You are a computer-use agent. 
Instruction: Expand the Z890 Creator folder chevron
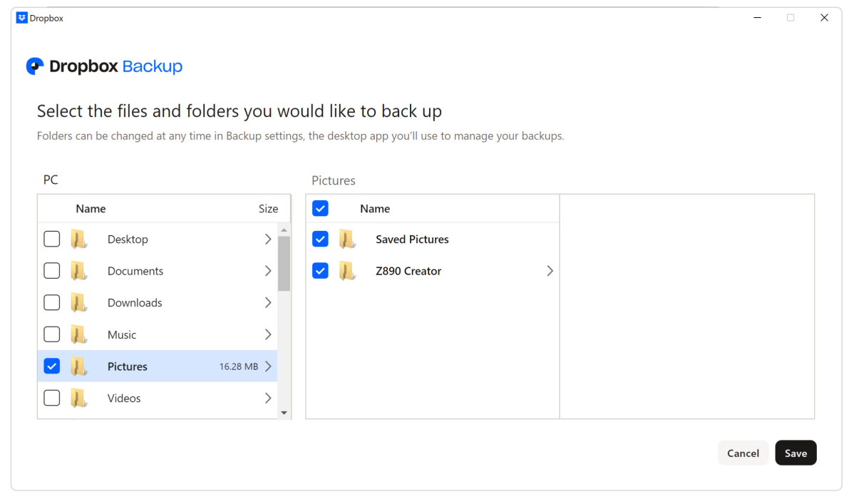coord(550,271)
